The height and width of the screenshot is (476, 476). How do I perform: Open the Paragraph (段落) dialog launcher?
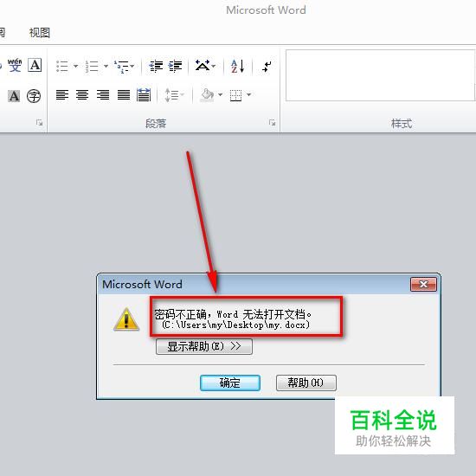pos(272,123)
